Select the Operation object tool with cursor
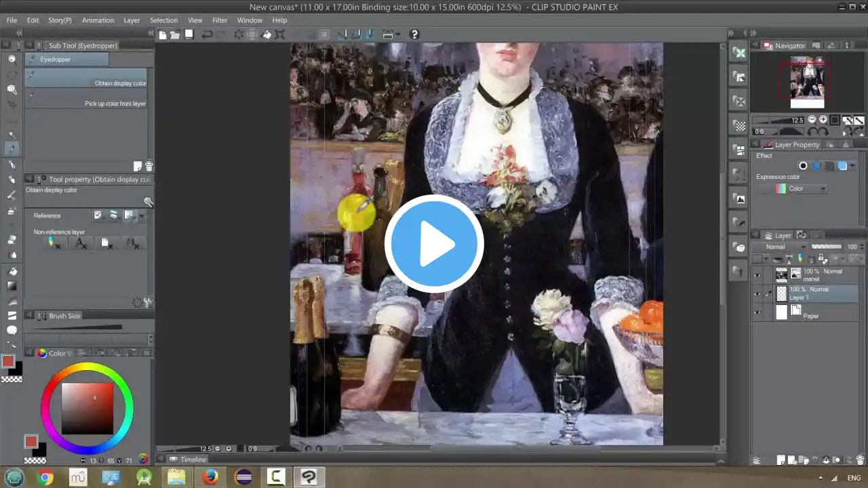 tap(12, 89)
